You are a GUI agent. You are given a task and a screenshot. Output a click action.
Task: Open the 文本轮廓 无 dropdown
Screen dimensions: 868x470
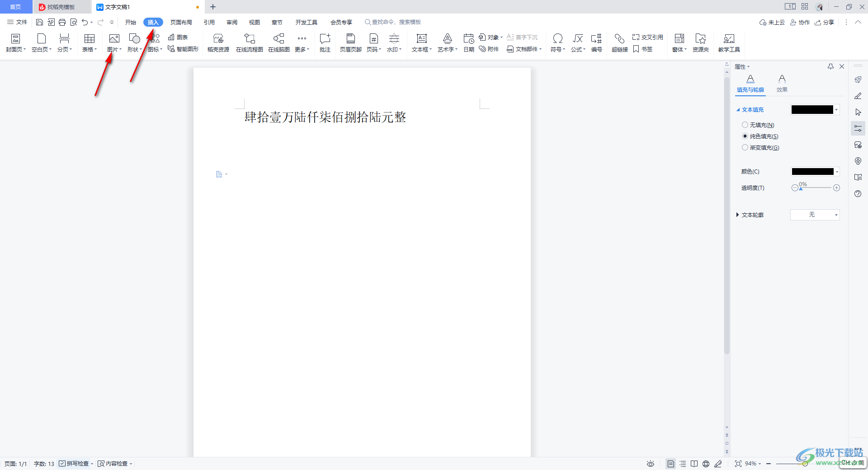[815, 215]
